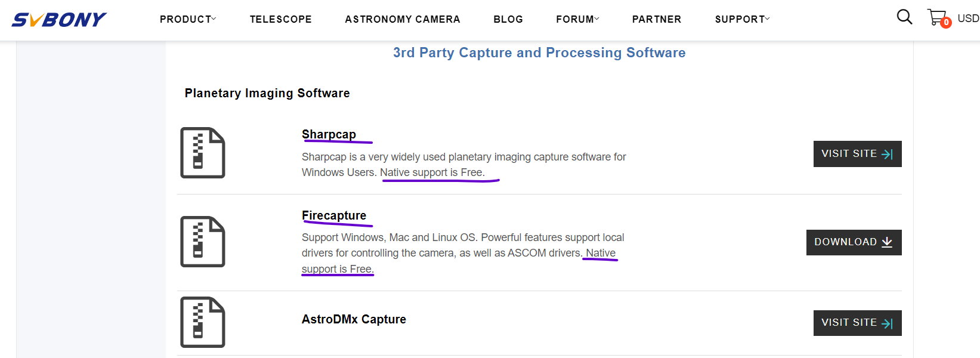Click the Sharpcap zip file icon

[203, 153]
